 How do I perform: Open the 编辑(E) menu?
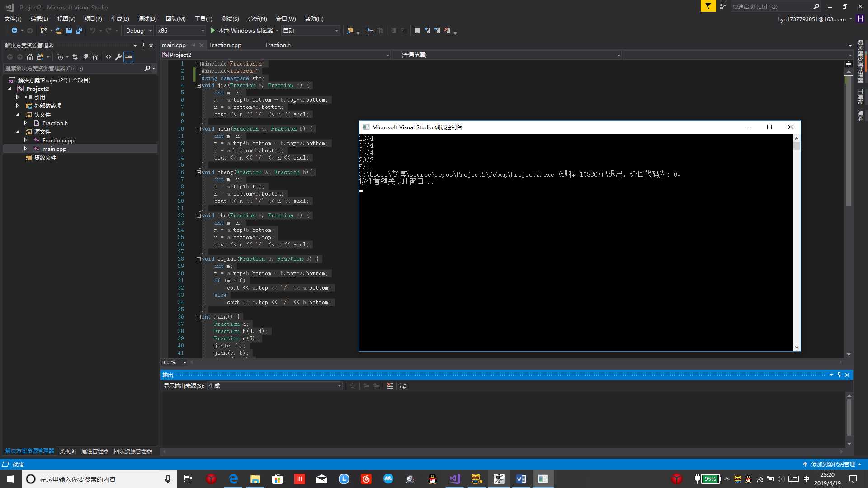point(39,19)
